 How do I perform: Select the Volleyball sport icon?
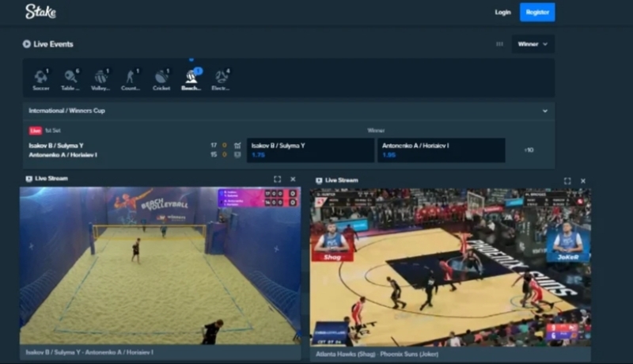tap(100, 79)
